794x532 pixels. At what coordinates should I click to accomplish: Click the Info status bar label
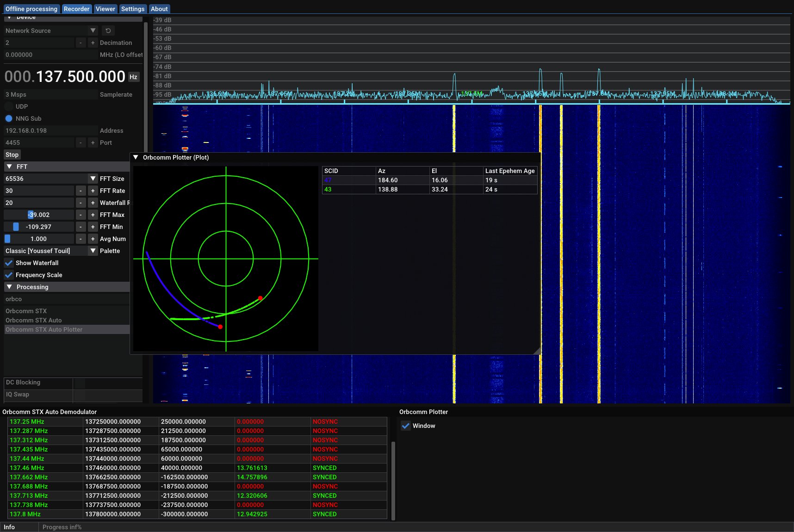(9, 527)
